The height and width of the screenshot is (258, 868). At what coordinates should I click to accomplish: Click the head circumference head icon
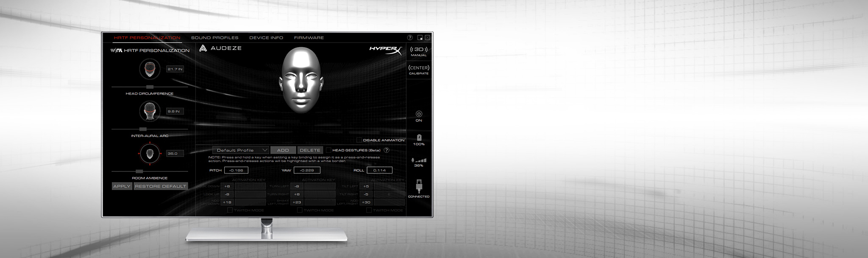tap(150, 69)
